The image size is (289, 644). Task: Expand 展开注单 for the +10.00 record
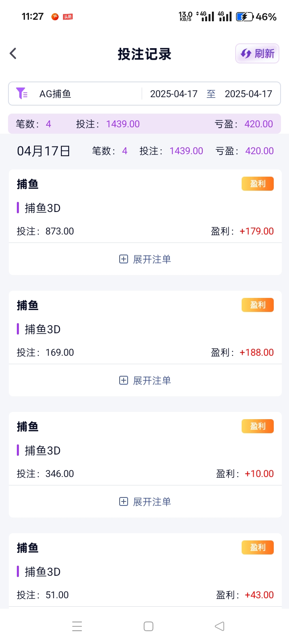click(152, 502)
